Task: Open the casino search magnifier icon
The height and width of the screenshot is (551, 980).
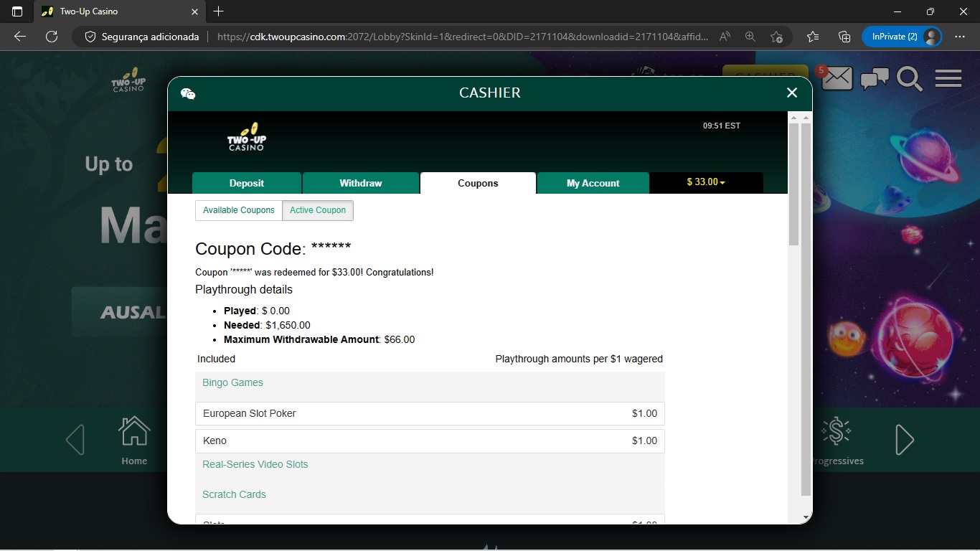Action: click(910, 79)
